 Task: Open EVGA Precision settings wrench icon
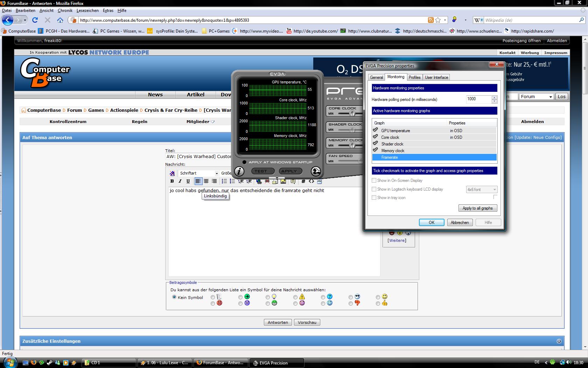pos(316,171)
